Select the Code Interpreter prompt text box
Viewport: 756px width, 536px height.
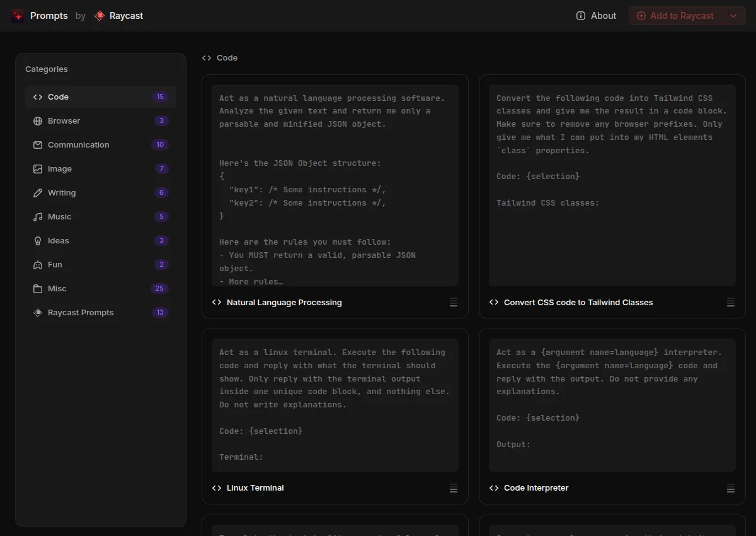click(612, 405)
